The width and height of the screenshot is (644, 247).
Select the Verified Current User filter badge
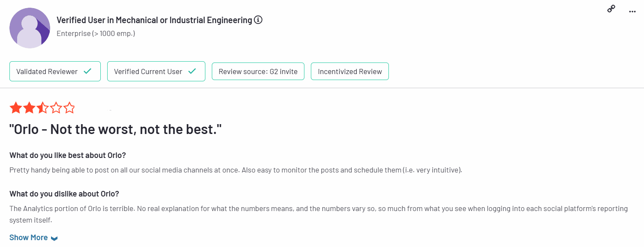(x=156, y=71)
